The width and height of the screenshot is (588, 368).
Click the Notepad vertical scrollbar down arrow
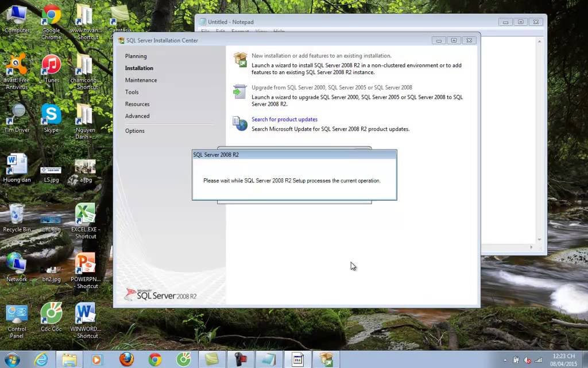pos(540,239)
